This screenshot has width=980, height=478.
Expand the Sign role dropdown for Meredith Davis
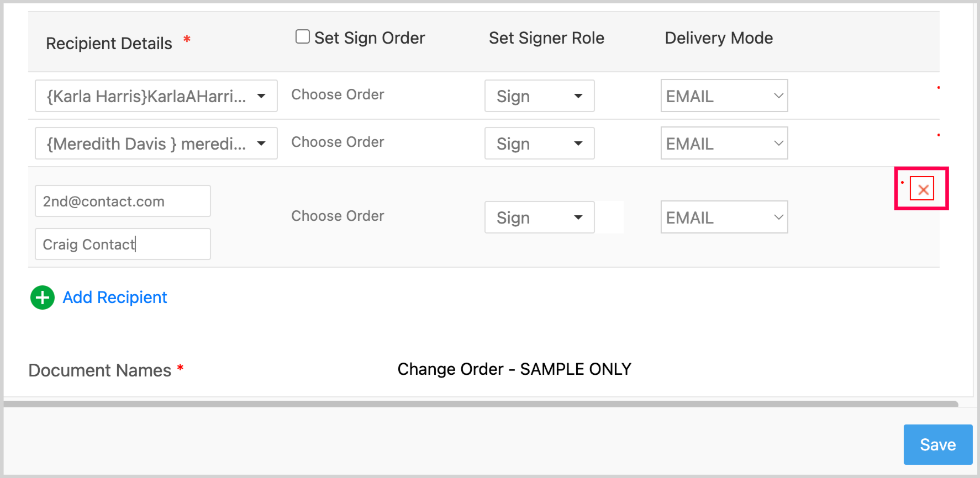click(x=539, y=144)
